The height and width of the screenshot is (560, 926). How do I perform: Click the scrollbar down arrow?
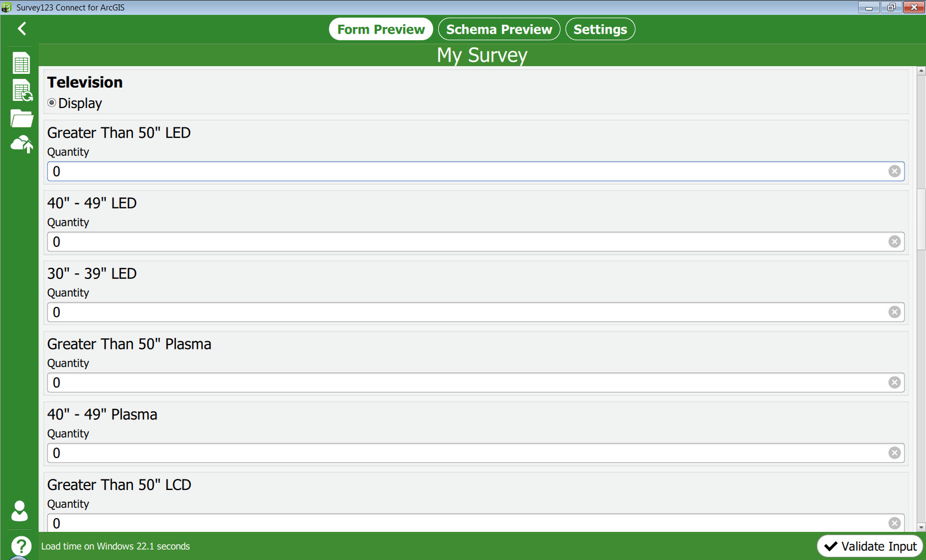coord(921,527)
